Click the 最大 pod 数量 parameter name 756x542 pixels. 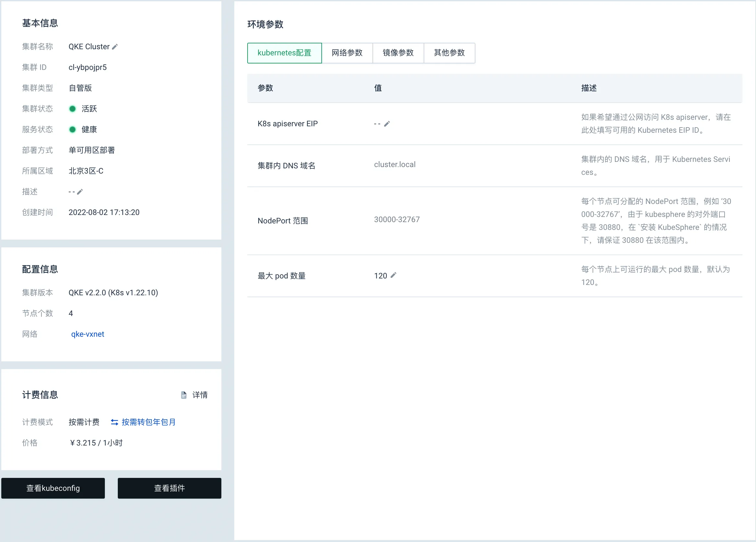282,276
